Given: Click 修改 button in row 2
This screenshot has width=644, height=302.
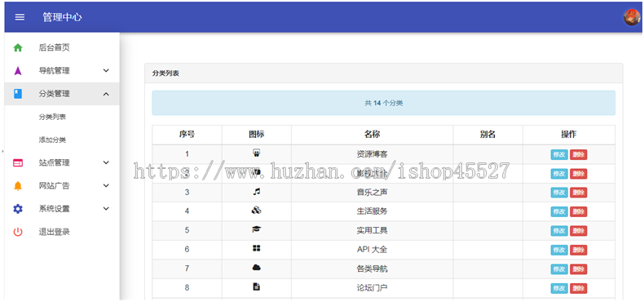Looking at the screenshot, I should (x=559, y=174).
